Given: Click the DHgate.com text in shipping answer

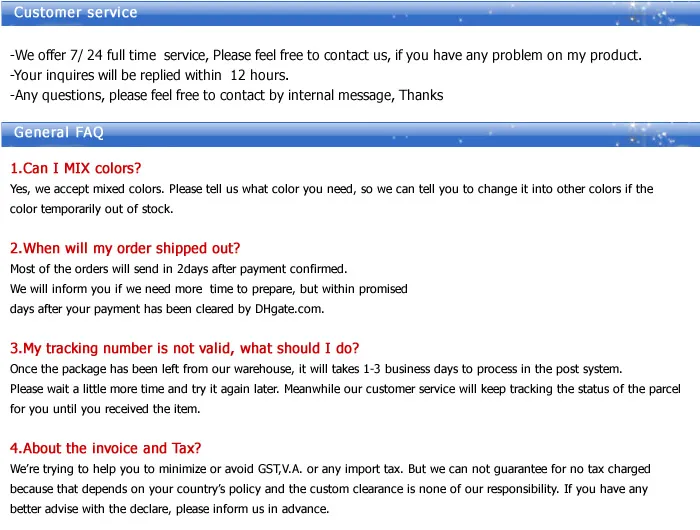Looking at the screenshot, I should (289, 309).
